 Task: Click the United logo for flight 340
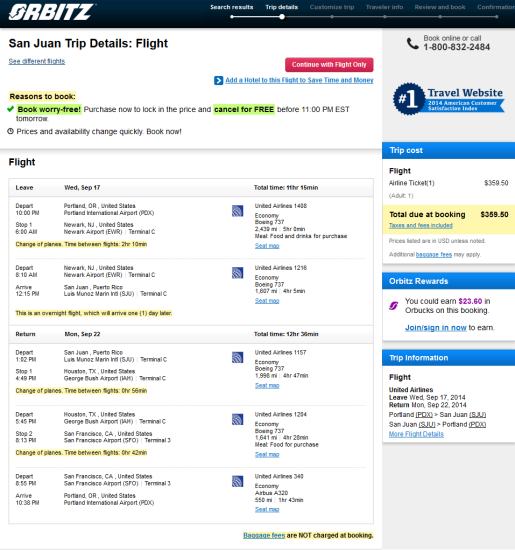(238, 481)
